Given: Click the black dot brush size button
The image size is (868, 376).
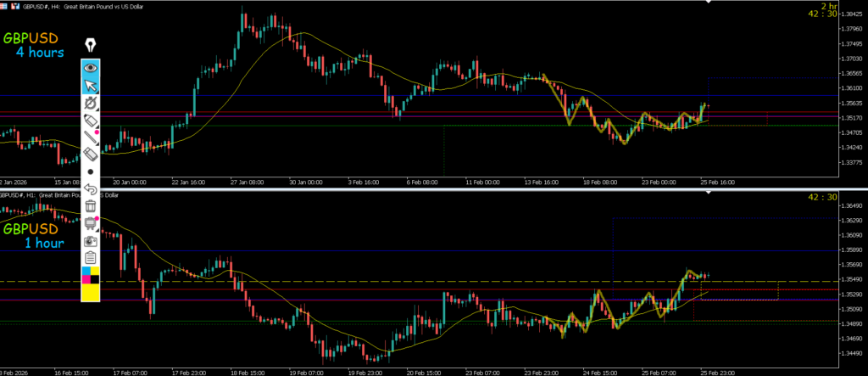Looking at the screenshot, I should tap(91, 171).
